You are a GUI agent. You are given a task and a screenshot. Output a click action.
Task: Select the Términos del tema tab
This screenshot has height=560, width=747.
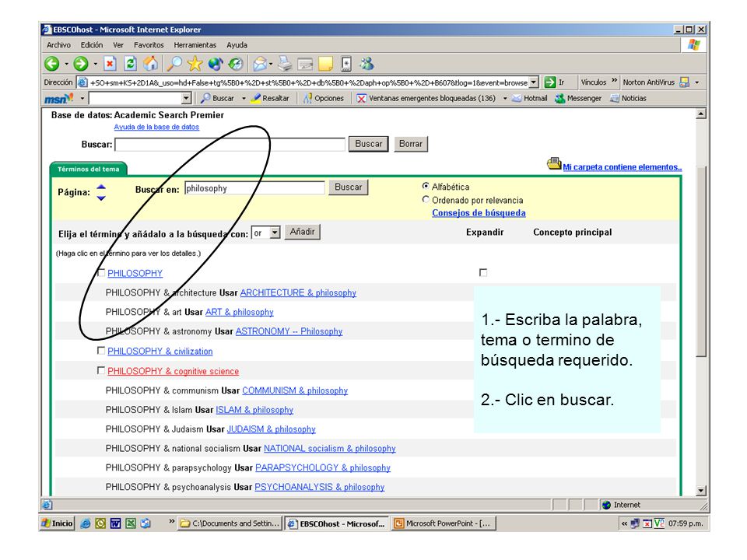tap(88, 169)
